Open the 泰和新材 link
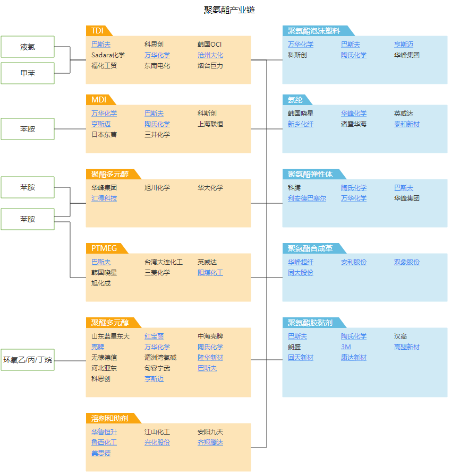Screen dimensions: 451x476 click(x=406, y=124)
